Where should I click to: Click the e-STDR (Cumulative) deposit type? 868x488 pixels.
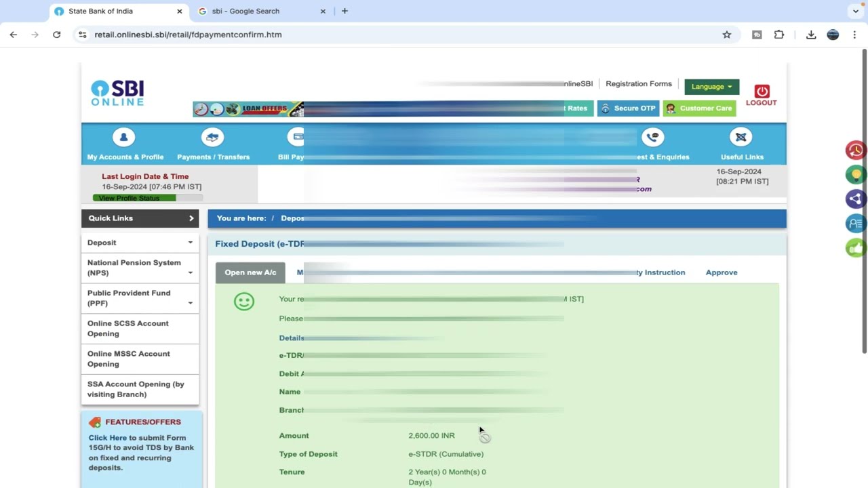pyautogui.click(x=446, y=454)
